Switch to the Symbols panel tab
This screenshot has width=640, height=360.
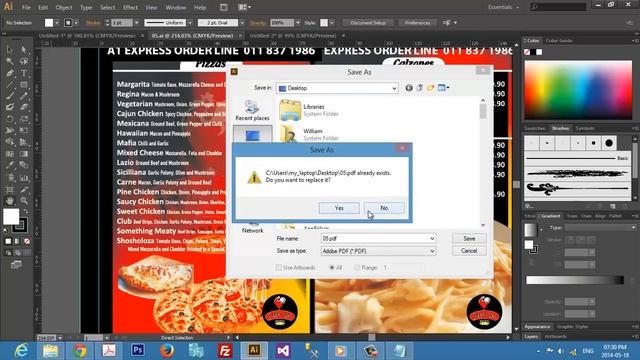(585, 129)
